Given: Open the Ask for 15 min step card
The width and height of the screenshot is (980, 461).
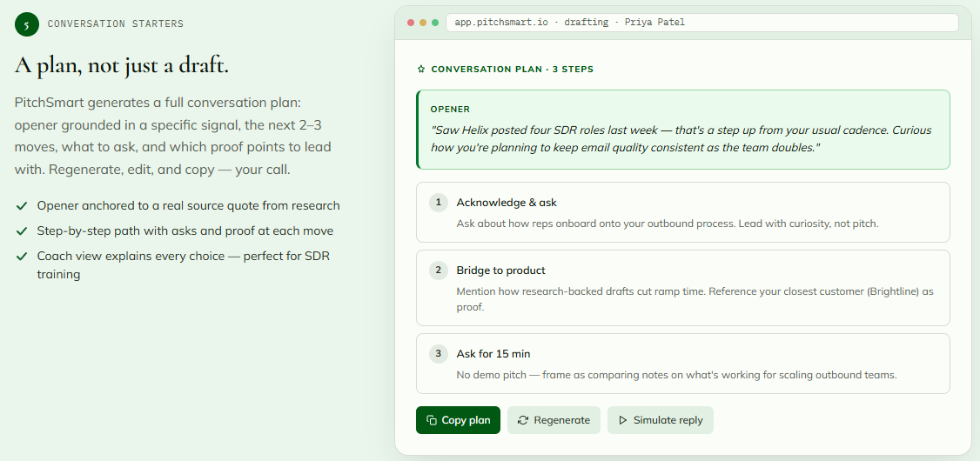Looking at the screenshot, I should pos(683,364).
